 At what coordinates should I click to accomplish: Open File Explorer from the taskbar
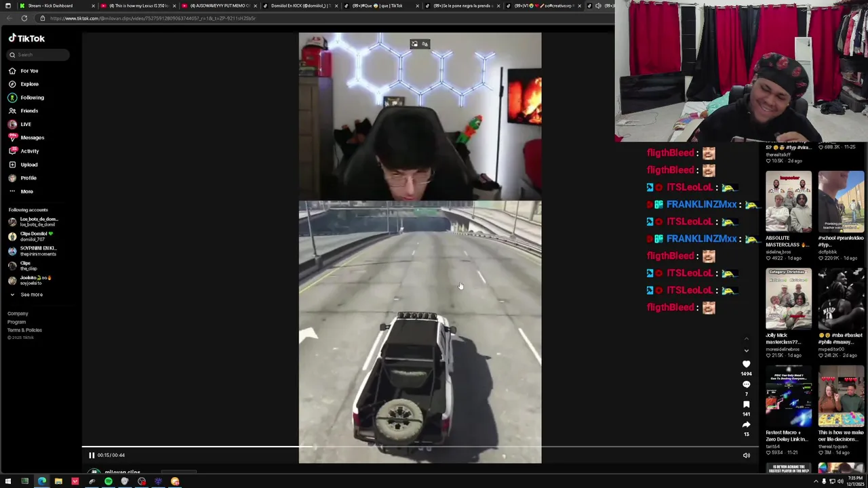(58, 482)
